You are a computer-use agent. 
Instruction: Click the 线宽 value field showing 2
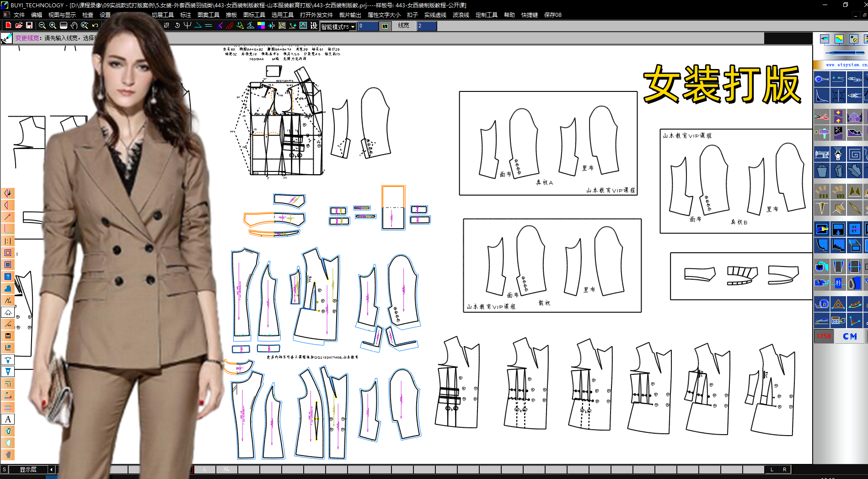(x=427, y=26)
